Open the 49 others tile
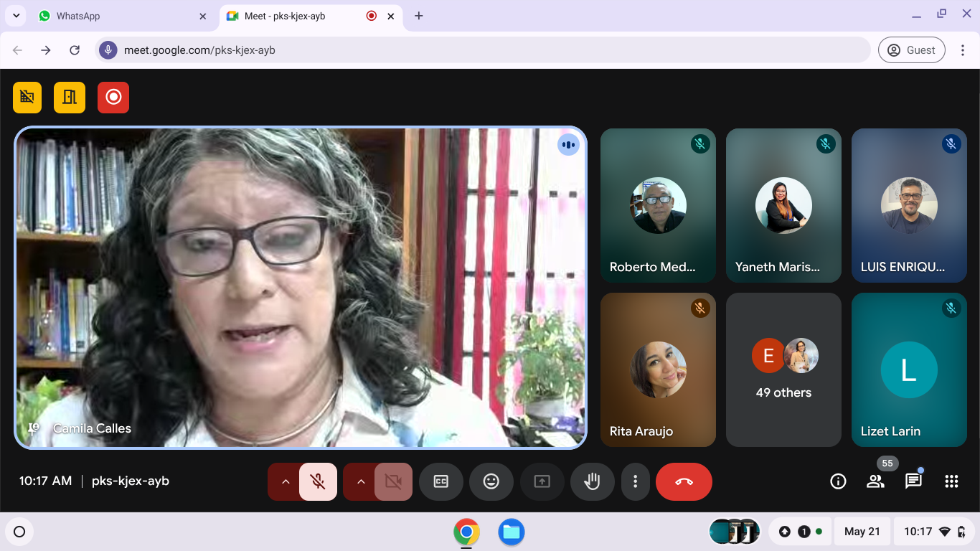Viewport: 980px width, 551px height. click(783, 369)
